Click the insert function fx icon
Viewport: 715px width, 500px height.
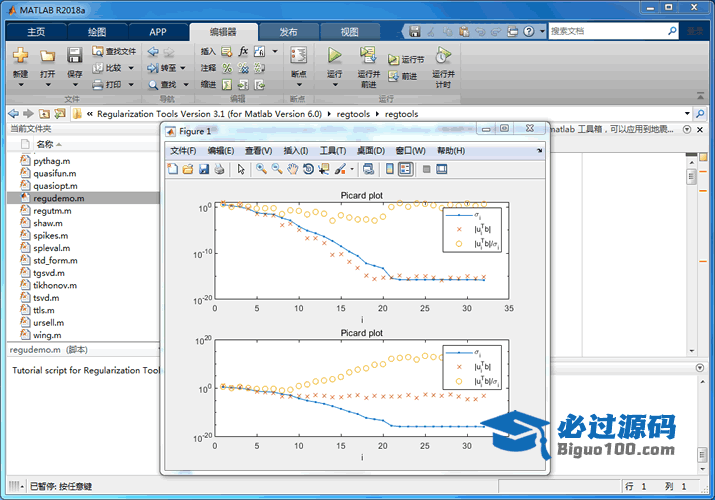[243, 51]
